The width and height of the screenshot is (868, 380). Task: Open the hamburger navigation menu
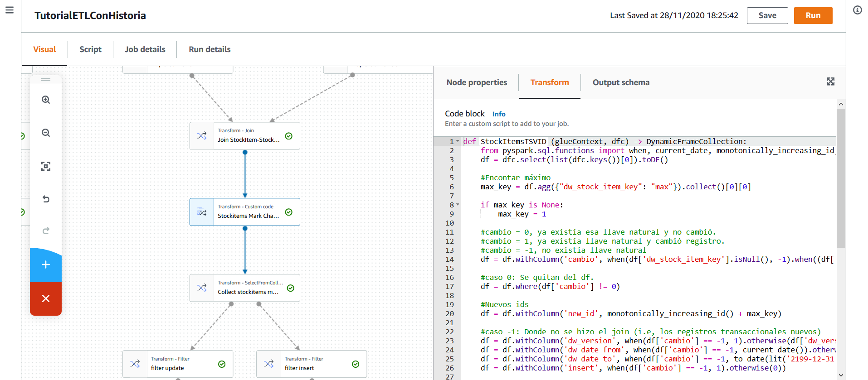point(10,10)
